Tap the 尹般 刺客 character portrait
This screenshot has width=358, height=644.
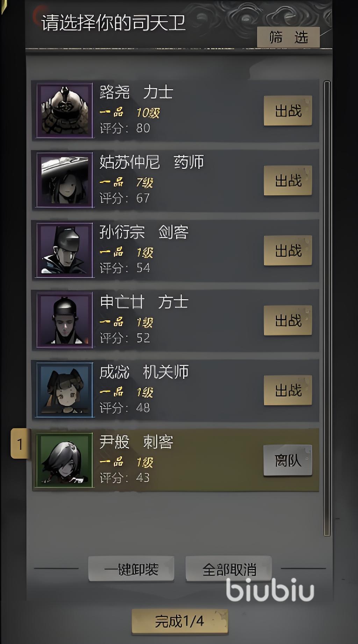[x=65, y=460]
